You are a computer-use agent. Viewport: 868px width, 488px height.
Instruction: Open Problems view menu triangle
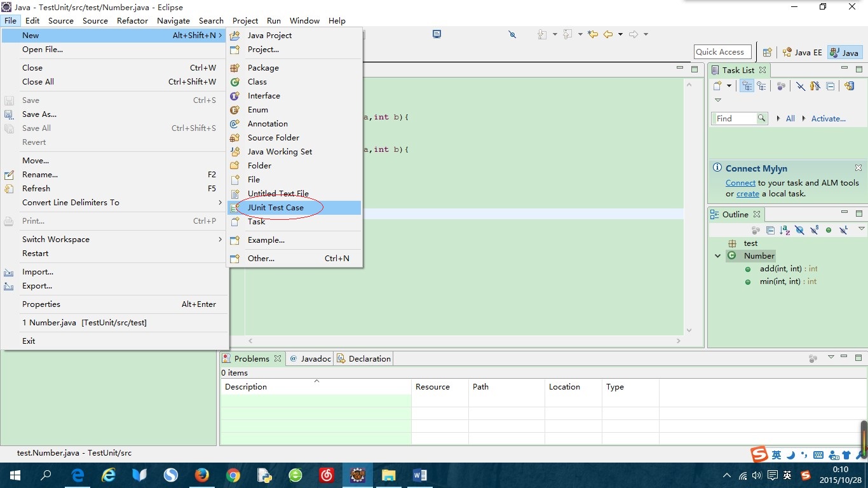(831, 358)
